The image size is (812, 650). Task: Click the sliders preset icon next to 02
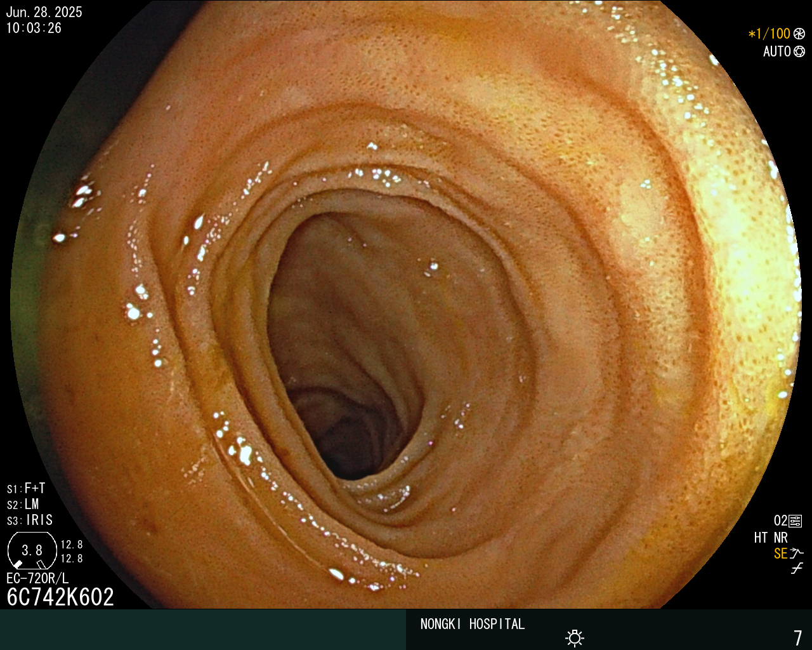(x=796, y=521)
